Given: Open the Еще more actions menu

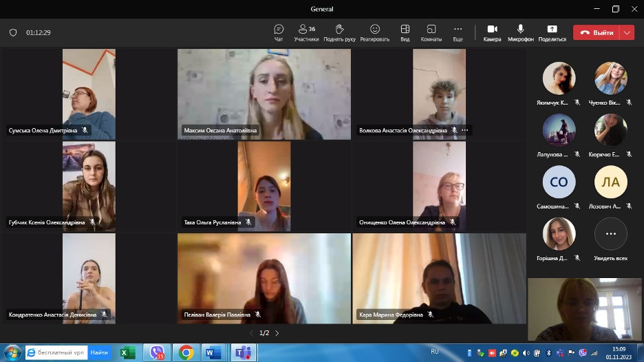Looking at the screenshot, I should (458, 32).
